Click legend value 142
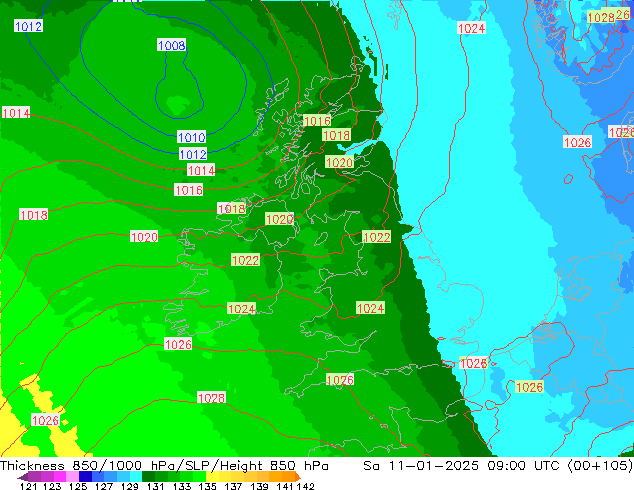 306,486
